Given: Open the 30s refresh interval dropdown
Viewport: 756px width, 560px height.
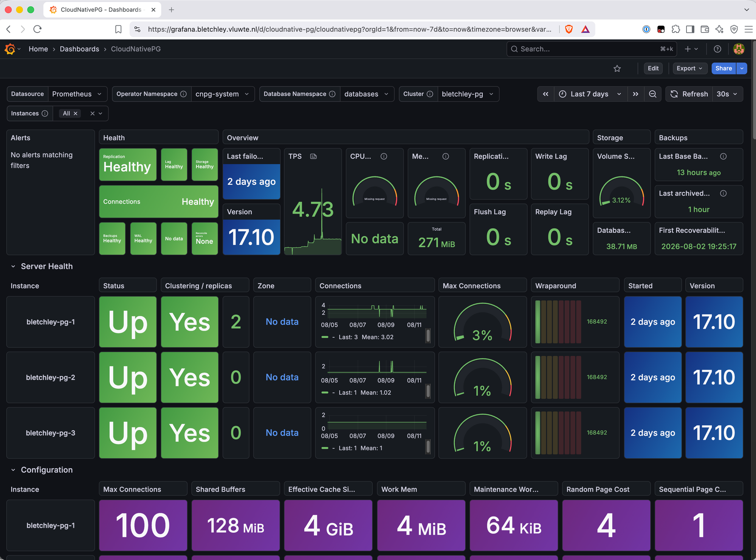Looking at the screenshot, I should 727,94.
